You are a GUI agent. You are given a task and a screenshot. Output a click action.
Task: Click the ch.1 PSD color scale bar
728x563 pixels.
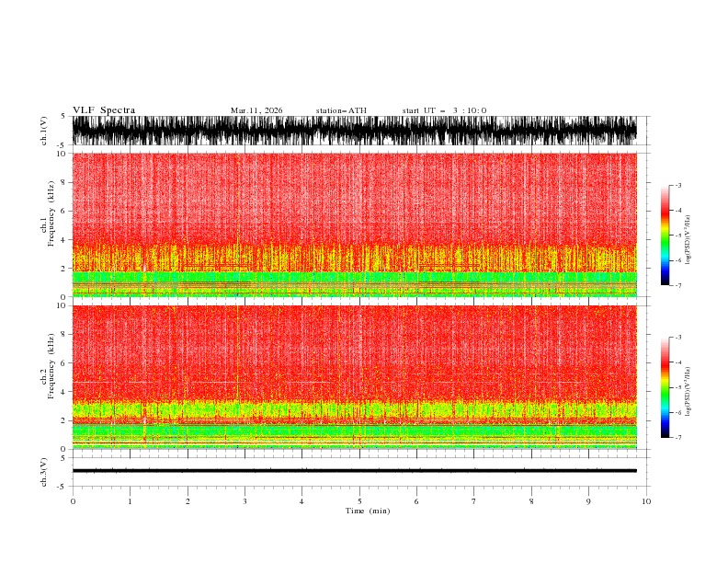coord(665,236)
